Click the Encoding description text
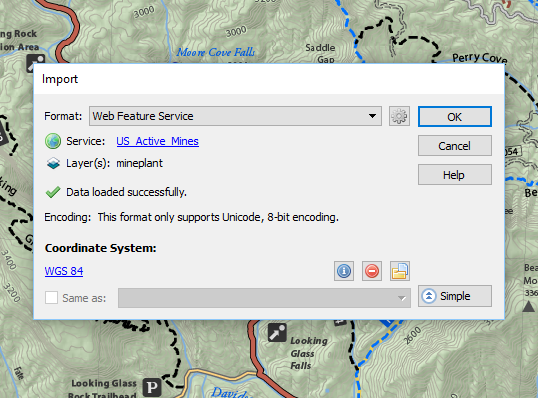The height and width of the screenshot is (398, 538). 218,217
